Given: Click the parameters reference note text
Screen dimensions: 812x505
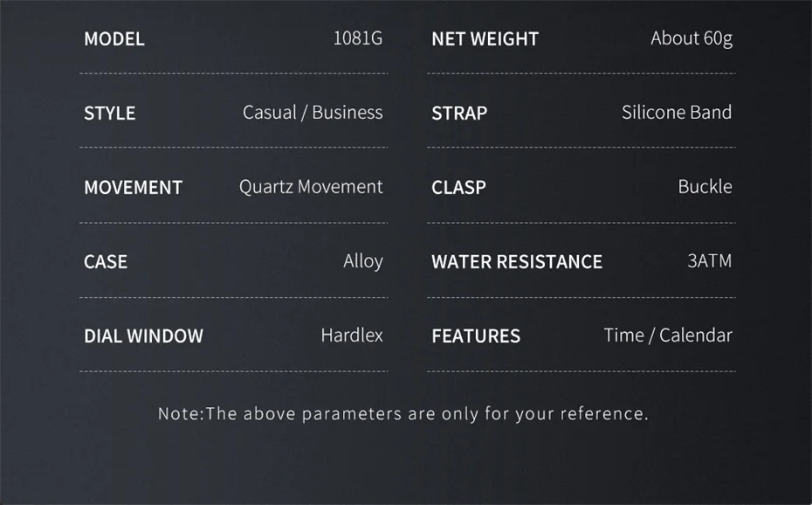Looking at the screenshot, I should point(403,413).
